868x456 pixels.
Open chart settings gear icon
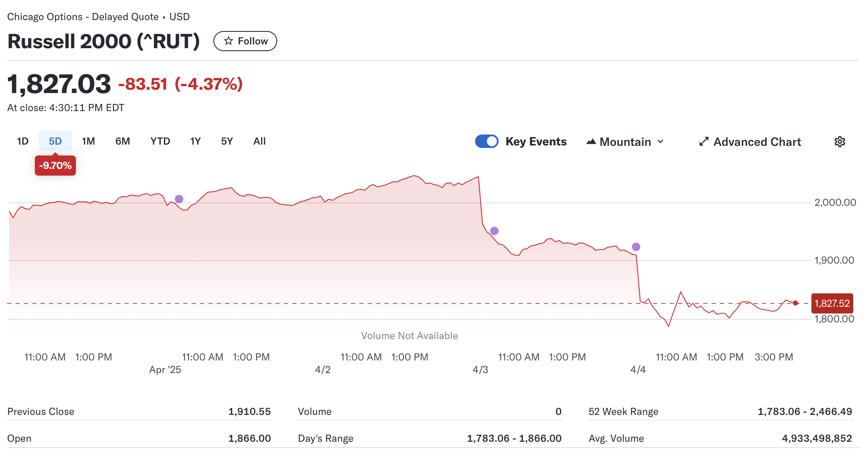(x=839, y=142)
